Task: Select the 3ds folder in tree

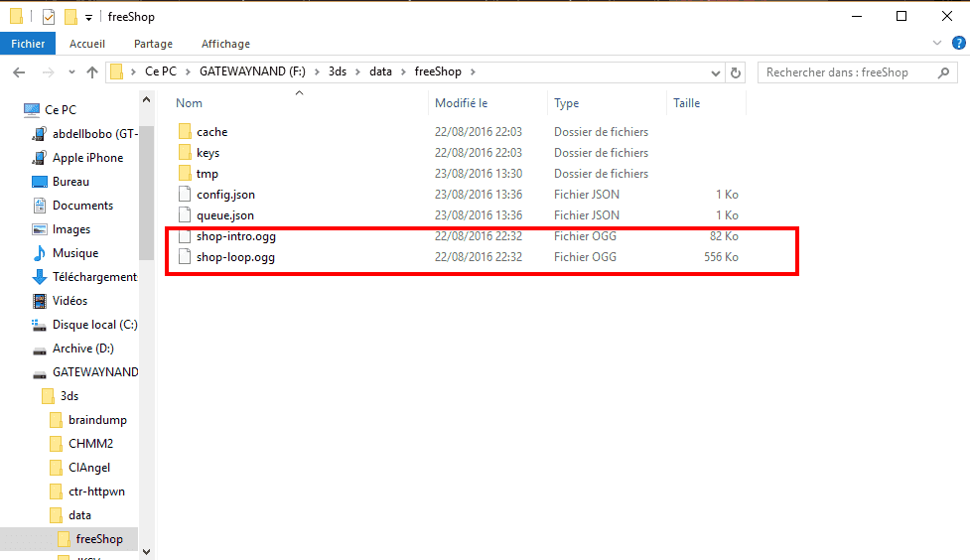Action: (69, 396)
